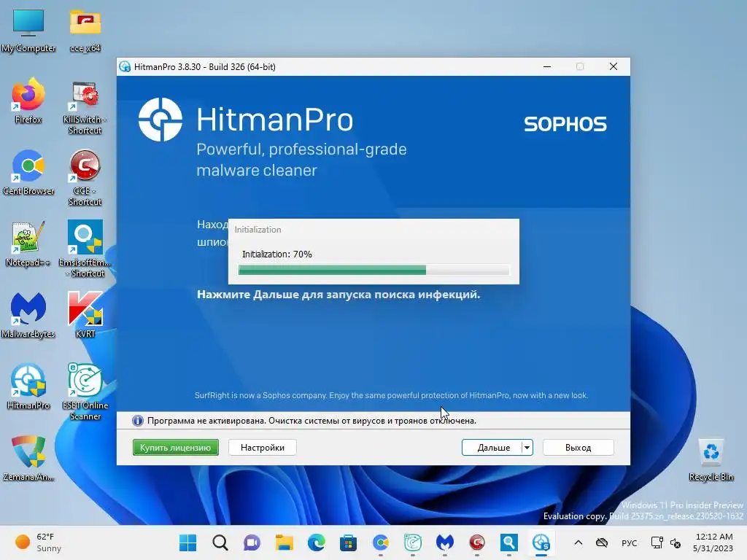Viewport: 747px width, 560px height.
Task: Open KillSwitch shortcut icon
Action: coord(85,108)
